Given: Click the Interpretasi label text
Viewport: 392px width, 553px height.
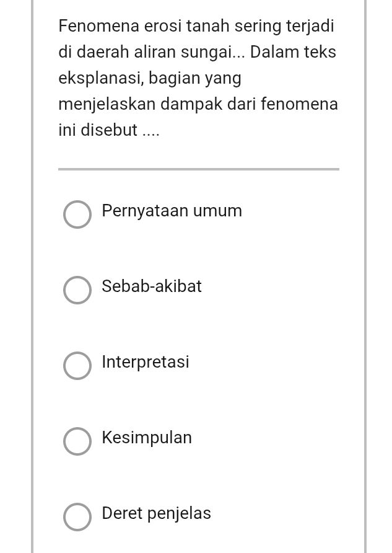Looking at the screenshot, I should tap(145, 362).
